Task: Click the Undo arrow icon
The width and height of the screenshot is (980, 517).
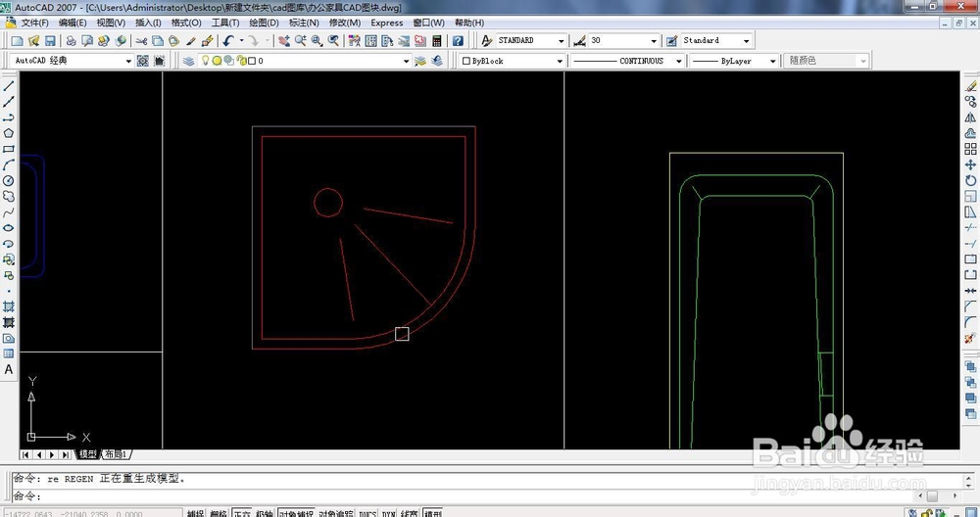Action: [x=228, y=40]
